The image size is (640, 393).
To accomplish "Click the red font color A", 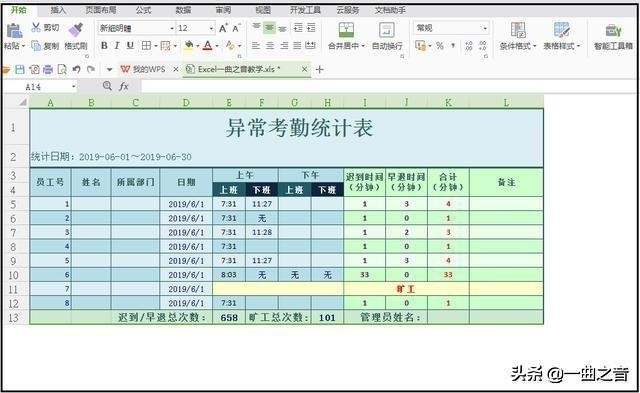I will coord(208,45).
